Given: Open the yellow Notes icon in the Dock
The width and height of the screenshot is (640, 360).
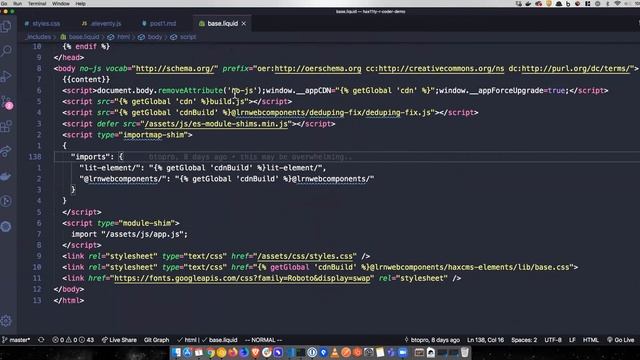Looking at the screenshot, I should click(x=380, y=353).
